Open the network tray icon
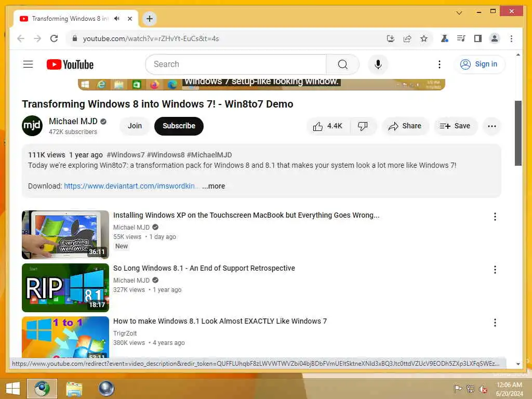The height and width of the screenshot is (399, 532). (470, 389)
